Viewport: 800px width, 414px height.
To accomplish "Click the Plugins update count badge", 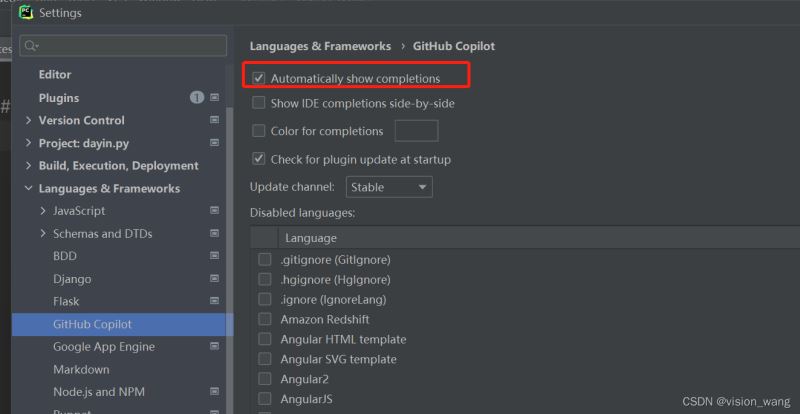I will (x=197, y=97).
